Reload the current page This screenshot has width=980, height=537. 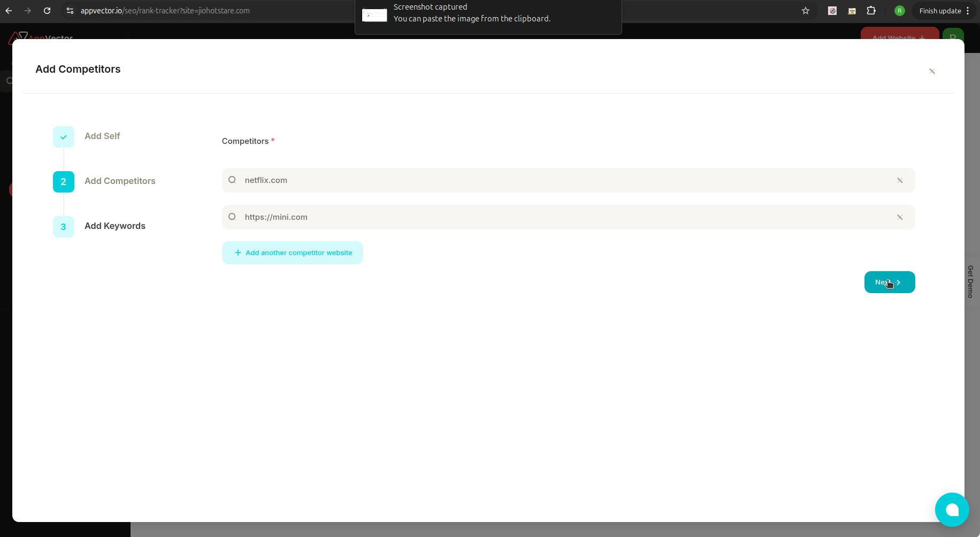[x=47, y=11]
